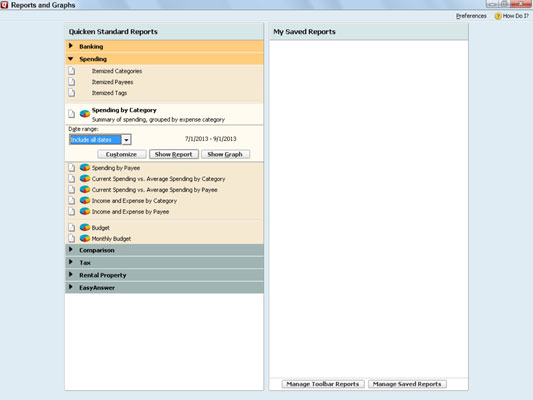Click chart icon for Income and Expense by Category
The width and height of the screenshot is (533, 400).
click(85, 201)
